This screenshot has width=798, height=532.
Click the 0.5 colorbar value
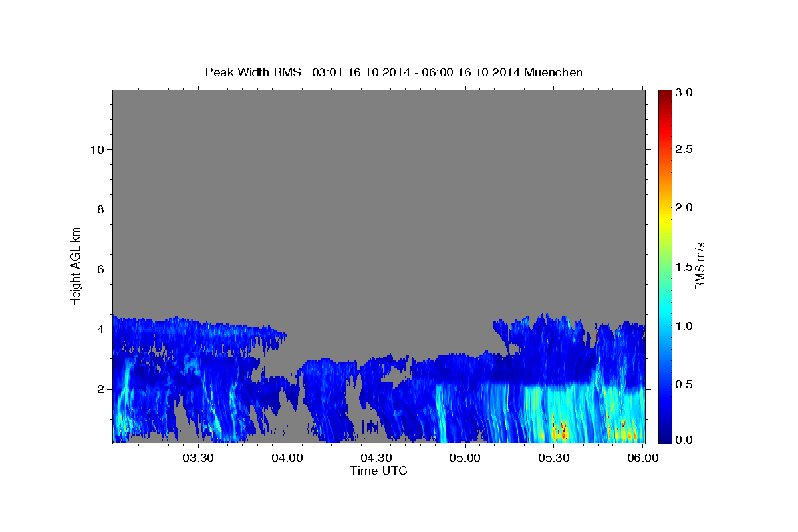[684, 384]
